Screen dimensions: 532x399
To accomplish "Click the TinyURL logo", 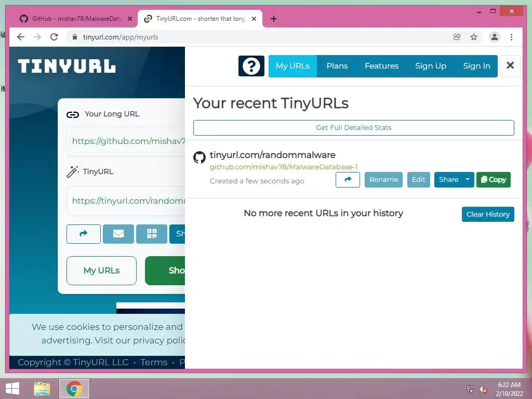I will (x=67, y=66).
